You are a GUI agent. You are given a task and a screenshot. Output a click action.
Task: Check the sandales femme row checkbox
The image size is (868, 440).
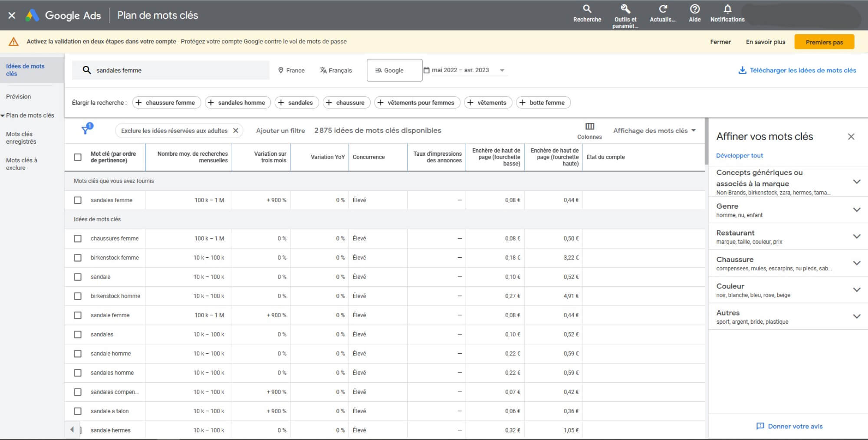click(78, 200)
